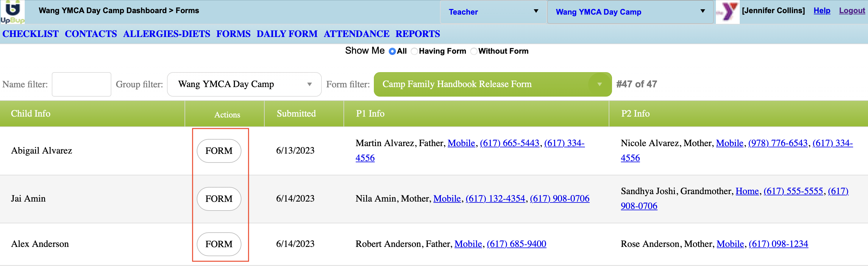Open FORM for Alex Anderson
This screenshot has height=266, width=868.
(x=219, y=244)
